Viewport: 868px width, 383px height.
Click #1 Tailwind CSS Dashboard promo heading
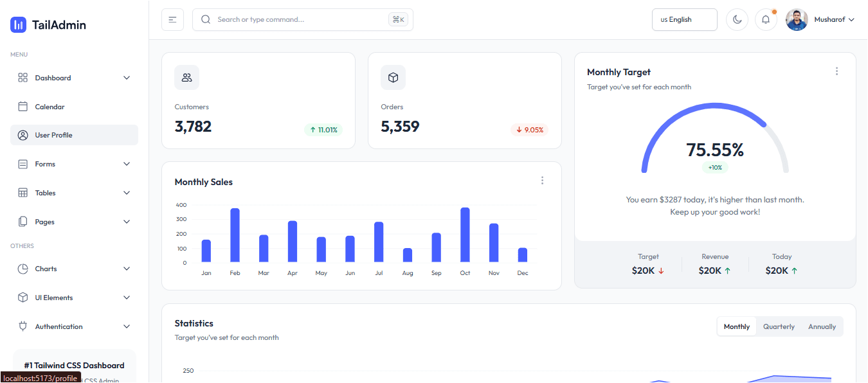(74, 365)
